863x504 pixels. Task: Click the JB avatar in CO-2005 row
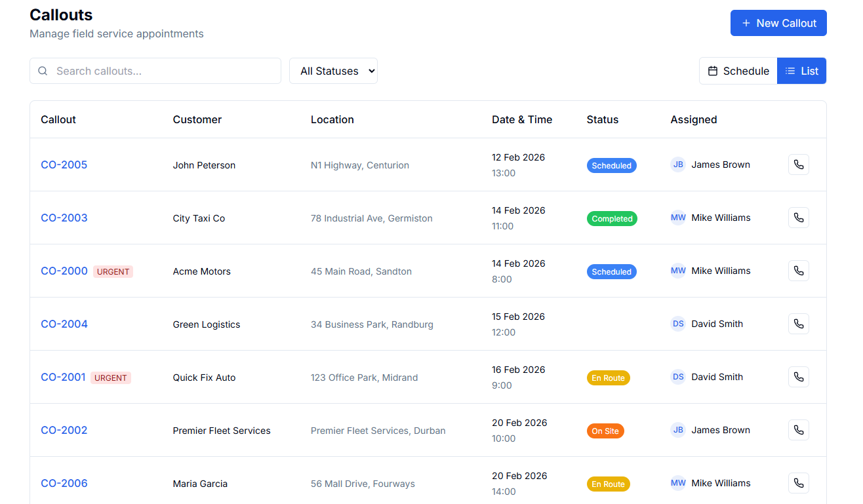click(x=677, y=165)
